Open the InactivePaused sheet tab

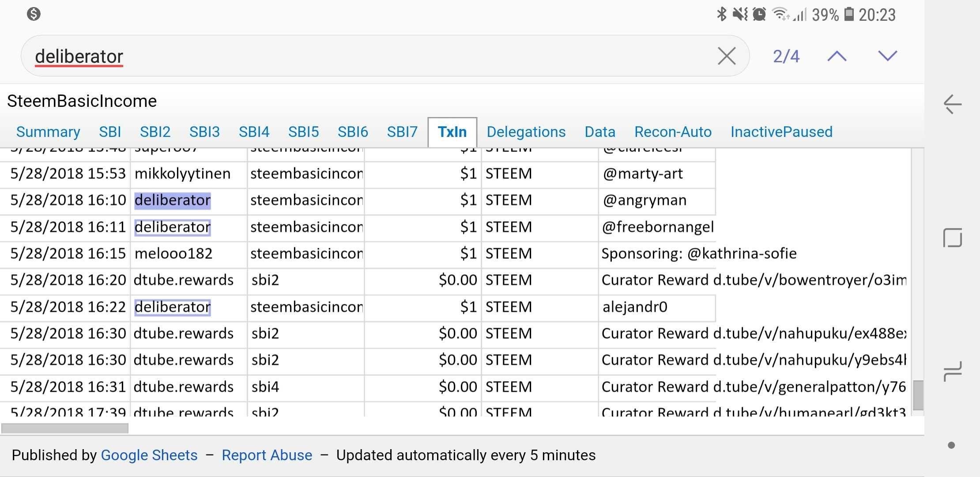pyautogui.click(x=781, y=132)
